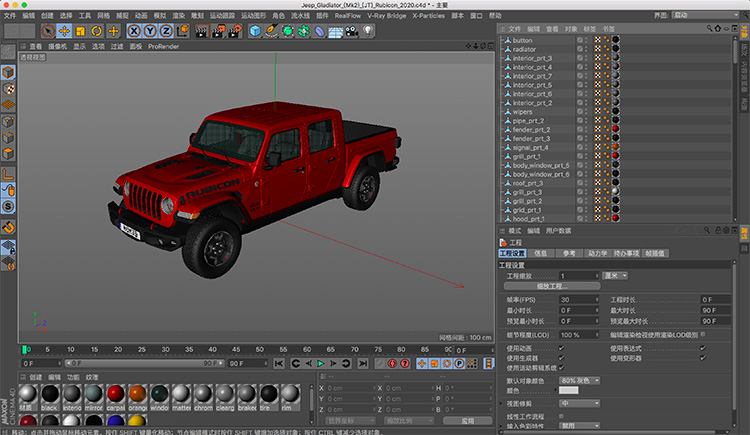Image resolution: width=750 pixels, height=435 pixels.
Task: Open the spline pen tool
Action: (271, 31)
